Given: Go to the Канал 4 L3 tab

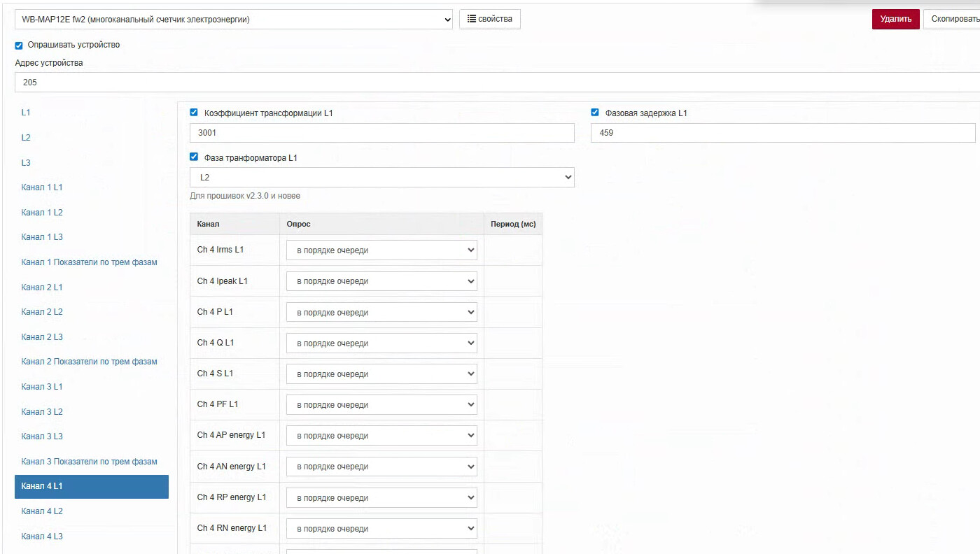Looking at the screenshot, I should click(42, 537).
